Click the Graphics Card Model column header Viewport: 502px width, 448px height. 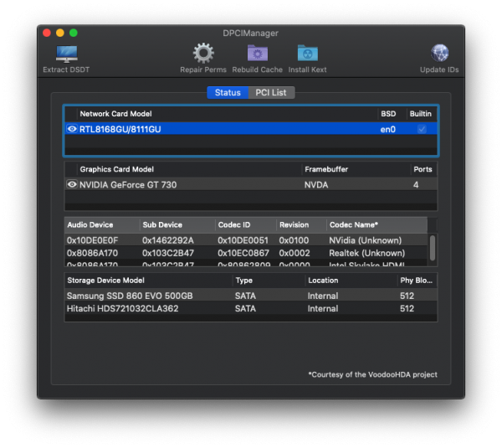coord(116,169)
